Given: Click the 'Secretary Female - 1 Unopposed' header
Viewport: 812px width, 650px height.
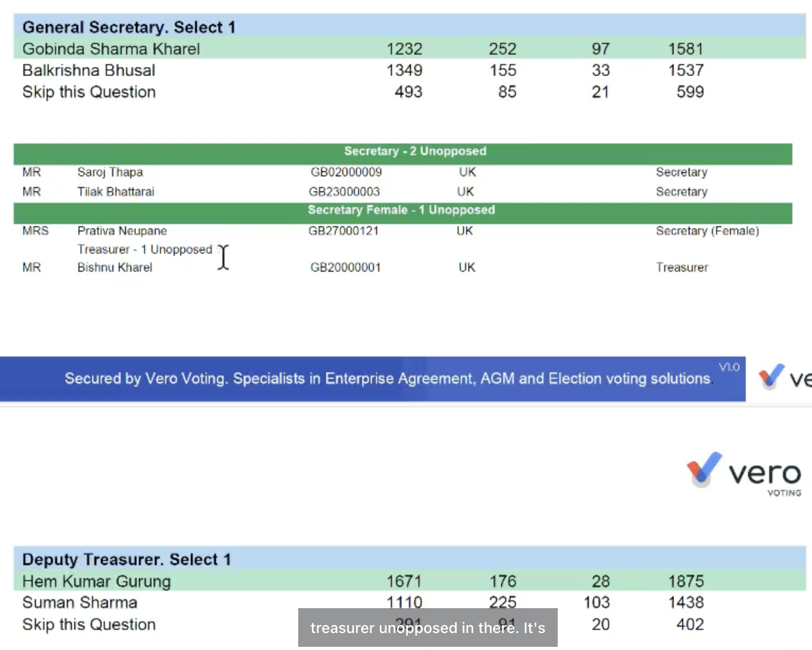Looking at the screenshot, I should 401,210.
